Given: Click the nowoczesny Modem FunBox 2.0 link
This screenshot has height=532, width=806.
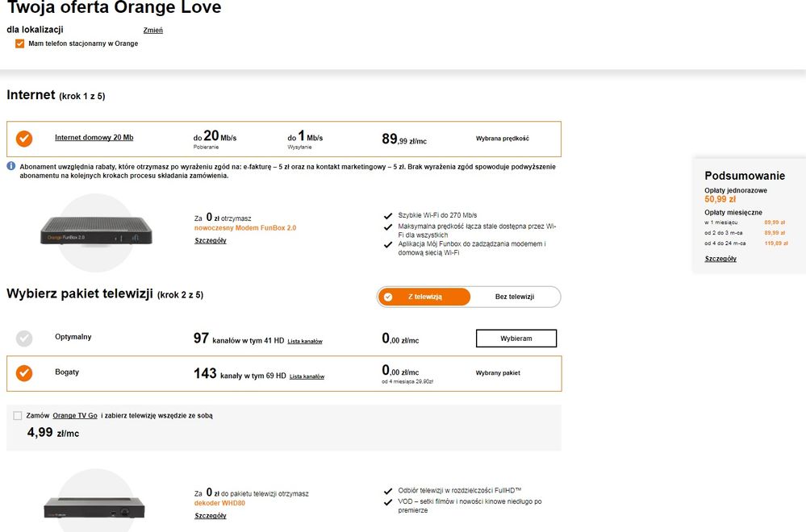Looking at the screenshot, I should pyautogui.click(x=245, y=228).
